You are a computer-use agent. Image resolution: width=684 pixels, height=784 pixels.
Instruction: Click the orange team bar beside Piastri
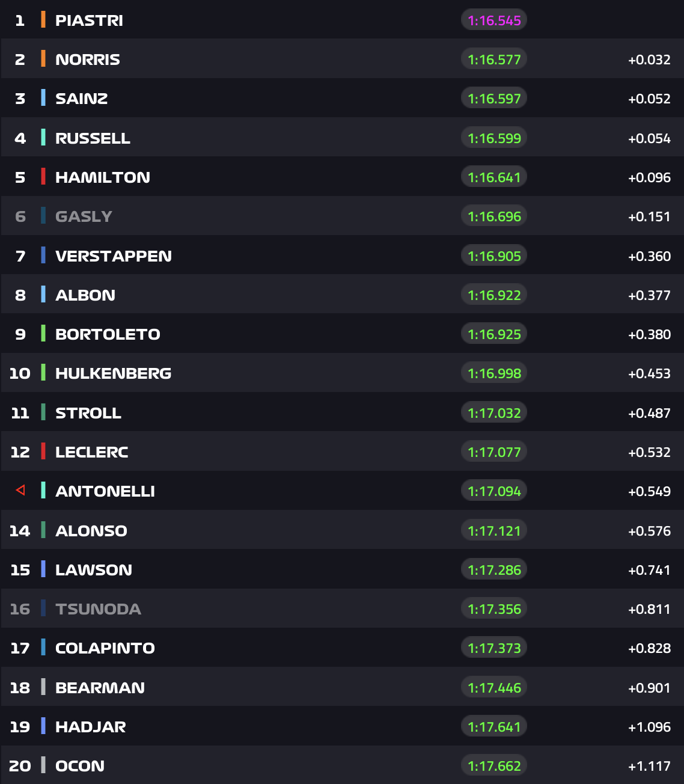(43, 20)
